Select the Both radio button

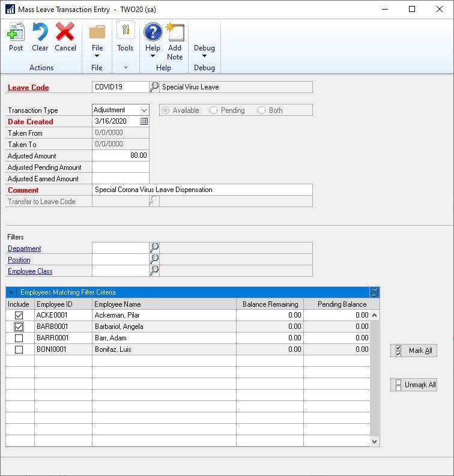pyautogui.click(x=261, y=110)
